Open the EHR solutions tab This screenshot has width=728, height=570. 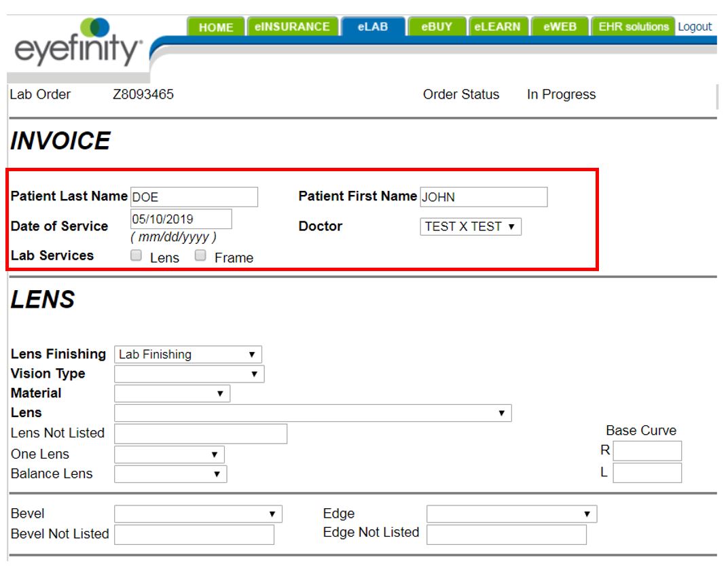tap(633, 27)
